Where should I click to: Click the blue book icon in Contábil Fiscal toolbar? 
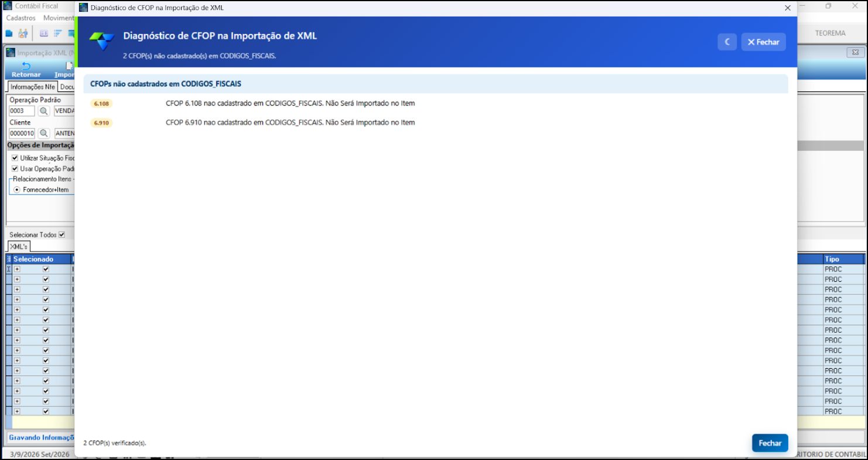[x=9, y=33]
